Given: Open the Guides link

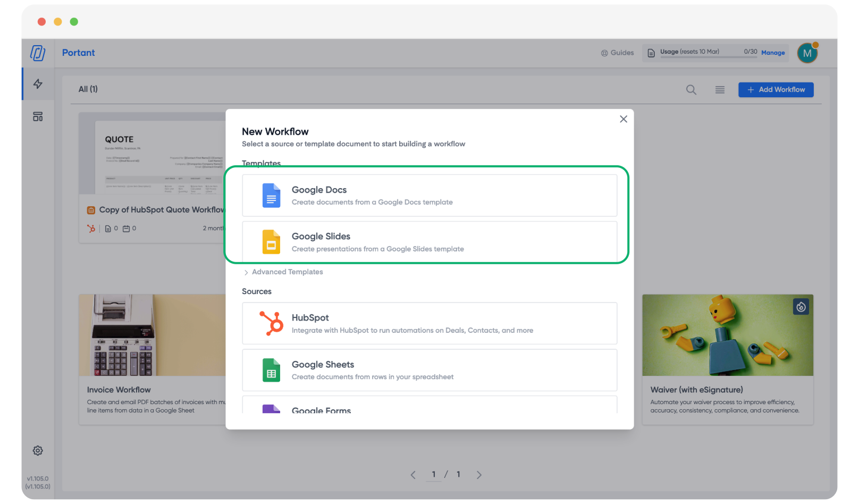Looking at the screenshot, I should click(x=618, y=53).
